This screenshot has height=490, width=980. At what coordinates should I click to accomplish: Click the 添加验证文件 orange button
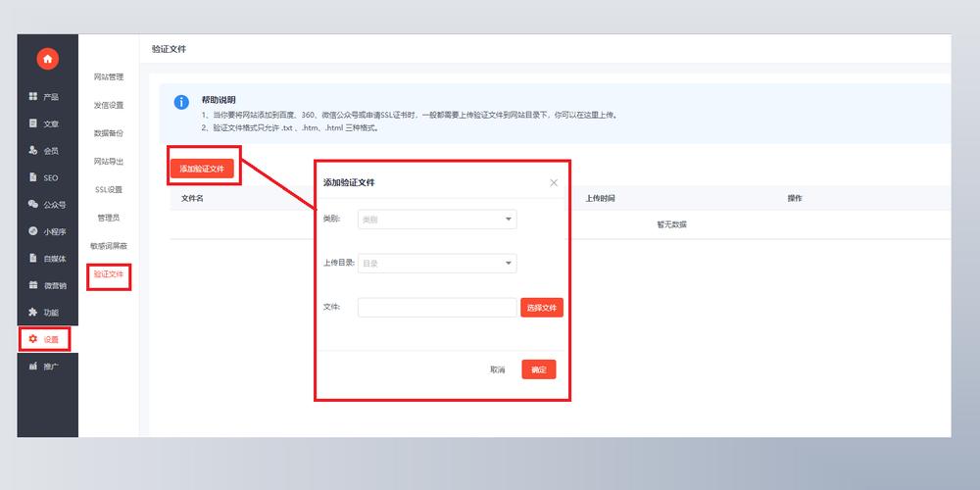pos(202,169)
